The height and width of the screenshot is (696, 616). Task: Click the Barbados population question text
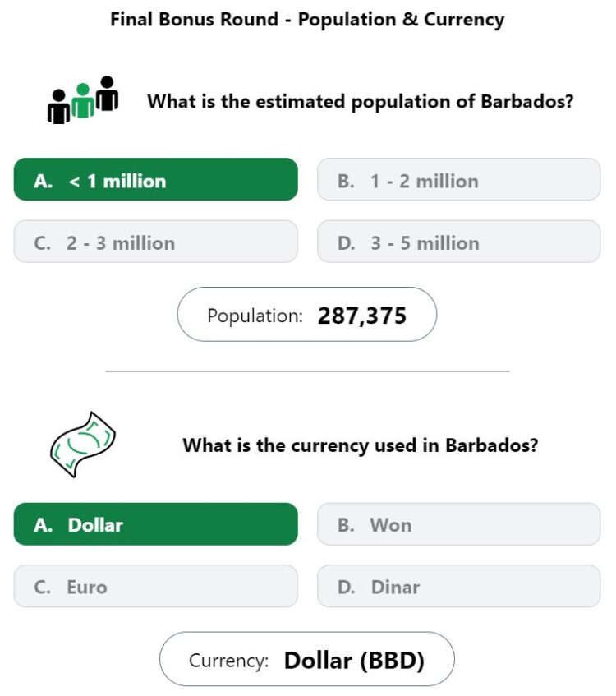(361, 102)
